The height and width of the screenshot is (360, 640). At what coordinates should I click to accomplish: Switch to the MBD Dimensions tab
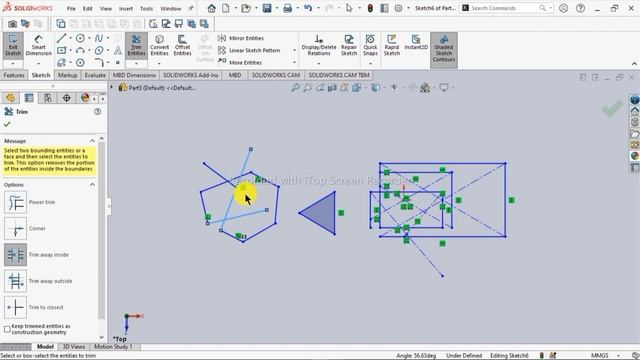tap(134, 75)
